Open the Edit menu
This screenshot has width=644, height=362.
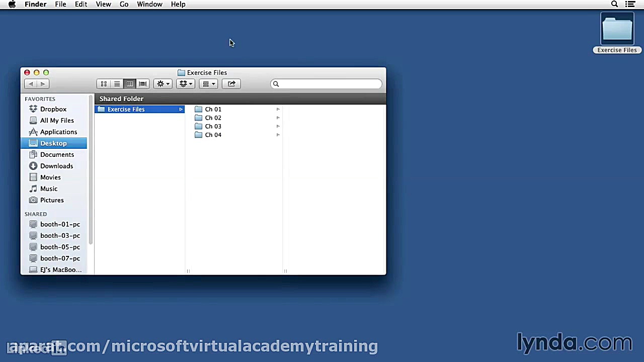(x=81, y=4)
